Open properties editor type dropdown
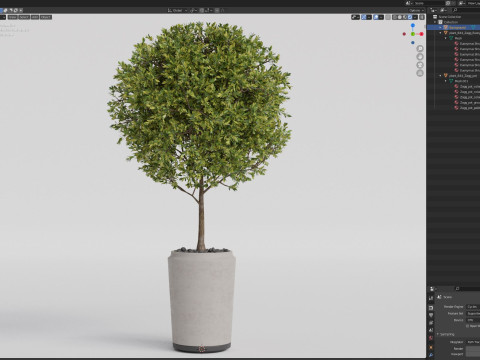The height and width of the screenshot is (360, 480). [433, 289]
